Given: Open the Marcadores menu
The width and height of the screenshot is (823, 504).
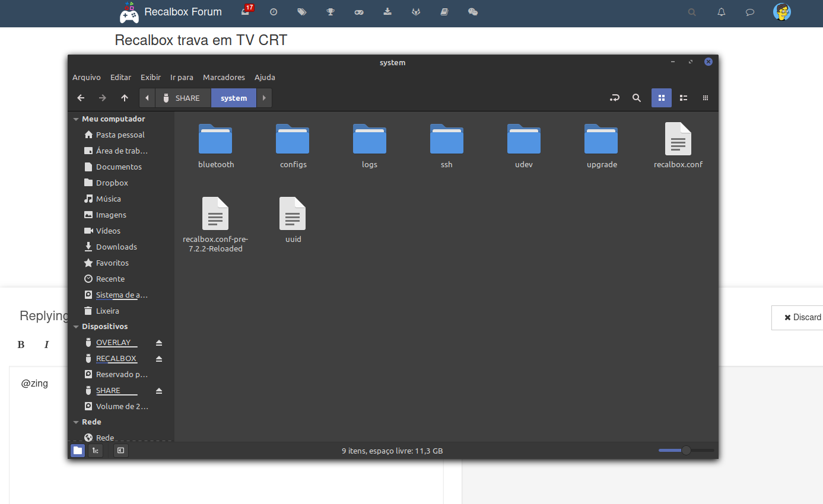Looking at the screenshot, I should (224, 77).
